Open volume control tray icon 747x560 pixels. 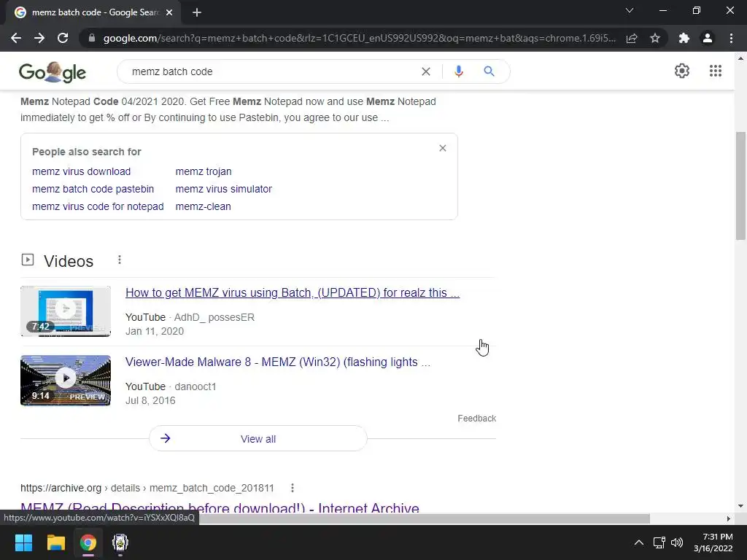(x=676, y=542)
